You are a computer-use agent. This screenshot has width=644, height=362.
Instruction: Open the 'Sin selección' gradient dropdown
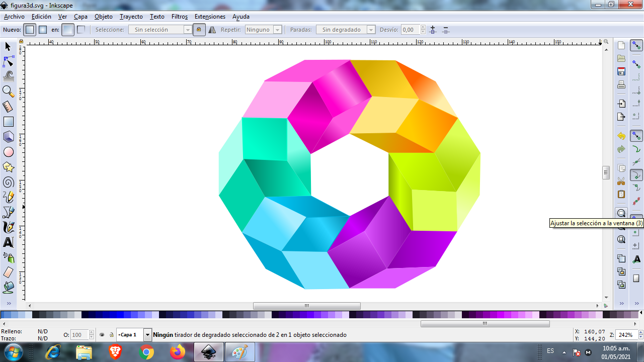160,30
